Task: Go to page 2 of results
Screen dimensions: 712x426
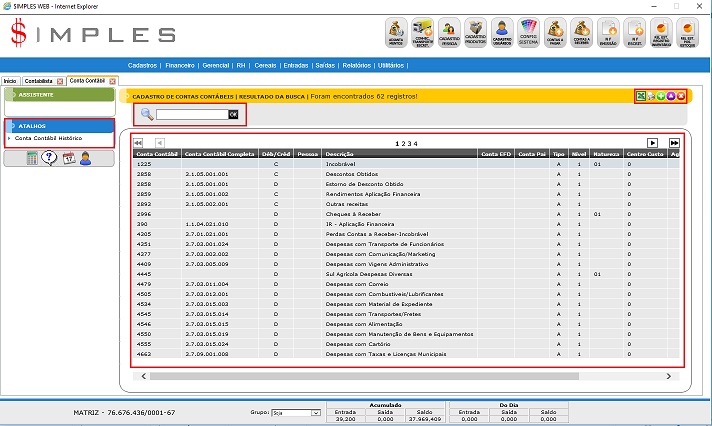Action: (x=403, y=144)
